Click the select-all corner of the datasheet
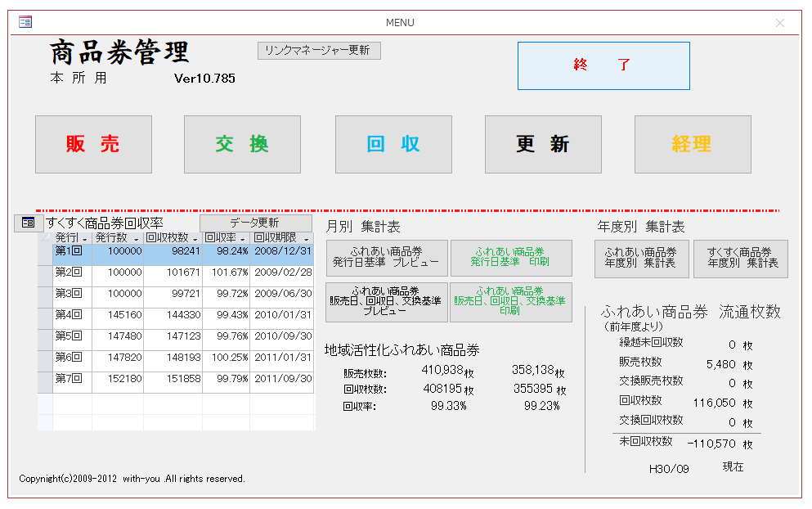The height and width of the screenshot is (509, 812). coord(45,237)
